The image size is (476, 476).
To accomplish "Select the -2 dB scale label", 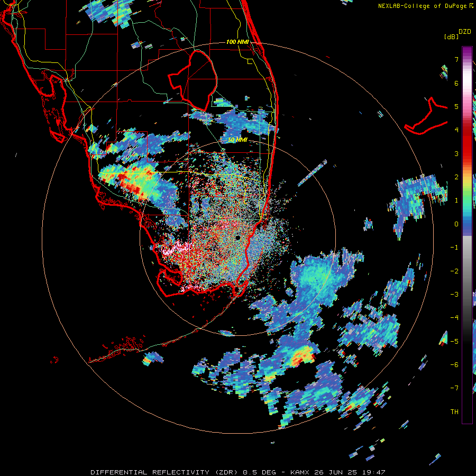I will coord(454,271).
